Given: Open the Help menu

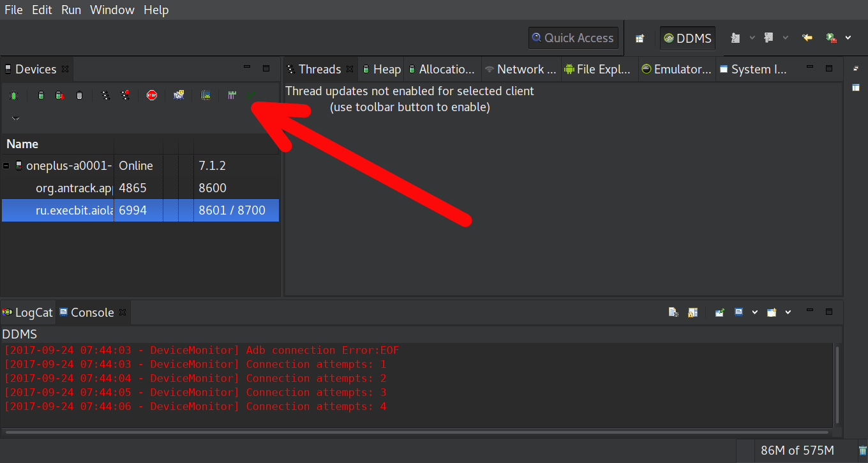Looking at the screenshot, I should click(156, 10).
